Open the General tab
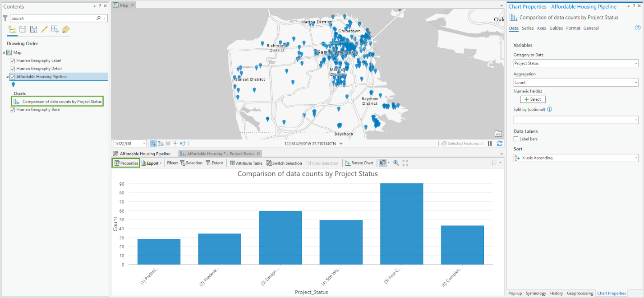The height and width of the screenshot is (298, 644). pos(591,28)
